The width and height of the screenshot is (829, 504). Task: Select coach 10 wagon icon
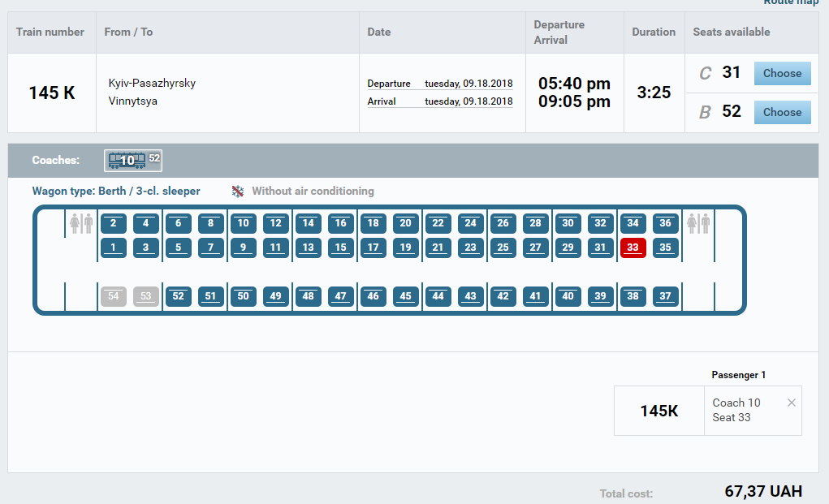(x=132, y=161)
